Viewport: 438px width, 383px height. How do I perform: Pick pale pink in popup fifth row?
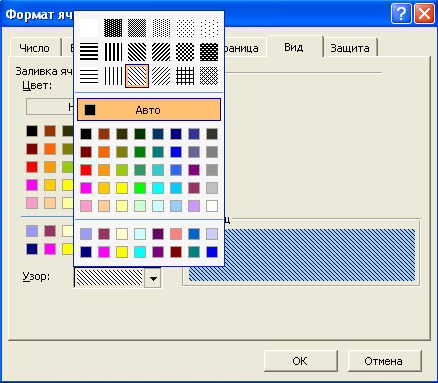(x=86, y=206)
